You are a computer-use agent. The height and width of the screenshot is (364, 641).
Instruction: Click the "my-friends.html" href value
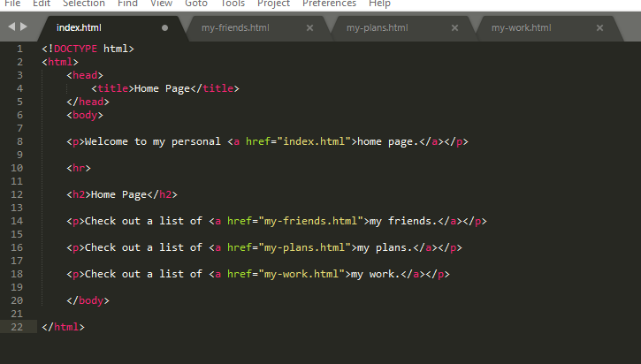point(310,221)
